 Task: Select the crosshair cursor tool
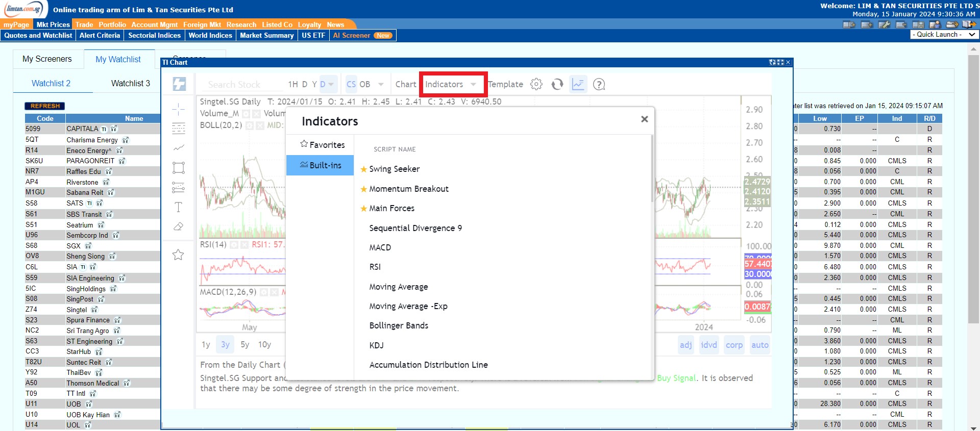click(179, 109)
